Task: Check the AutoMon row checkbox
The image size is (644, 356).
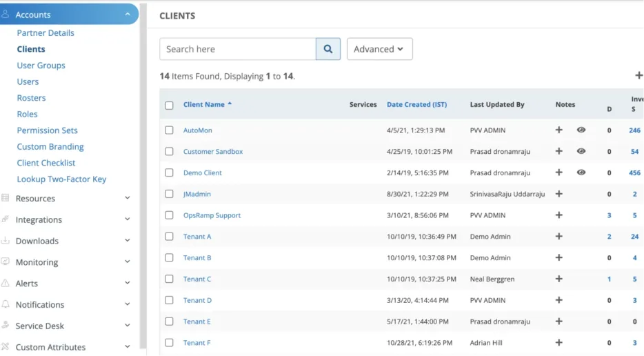Action: pyautogui.click(x=169, y=130)
